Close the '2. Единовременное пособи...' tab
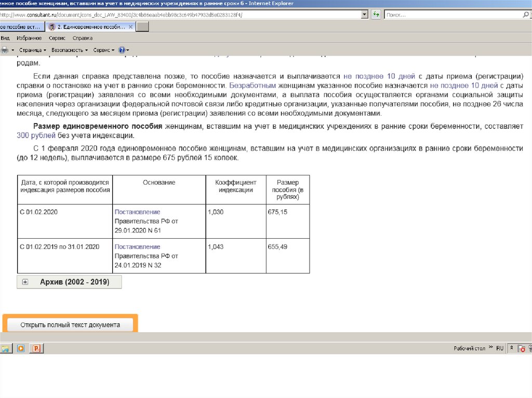 (x=130, y=27)
